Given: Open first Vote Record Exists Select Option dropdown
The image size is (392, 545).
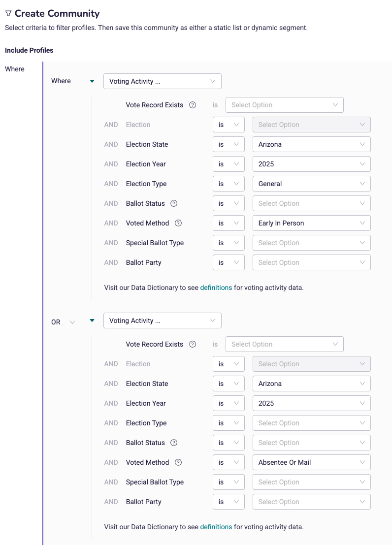Looking at the screenshot, I should tap(285, 105).
